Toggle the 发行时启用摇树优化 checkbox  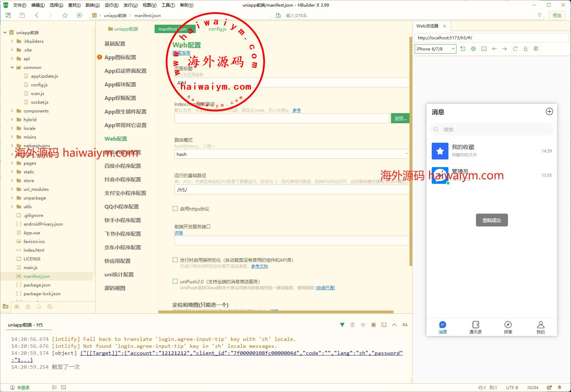[x=175, y=260]
